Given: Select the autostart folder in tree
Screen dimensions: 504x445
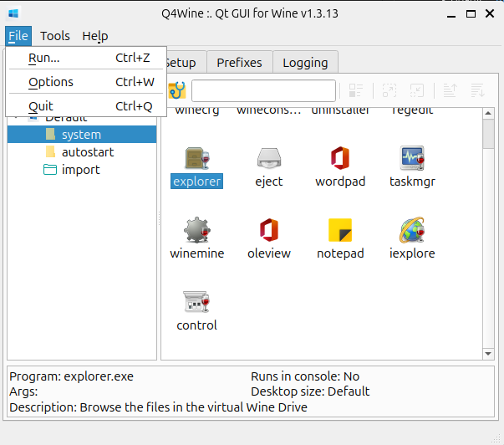Looking at the screenshot, I should (87, 152).
